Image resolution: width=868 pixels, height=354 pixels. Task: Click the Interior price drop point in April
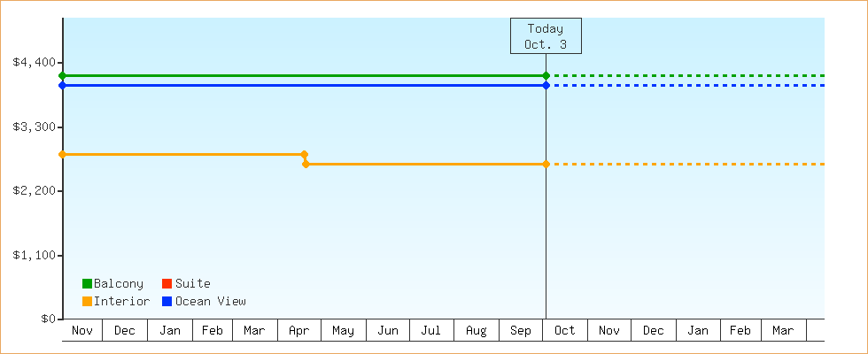(x=306, y=165)
